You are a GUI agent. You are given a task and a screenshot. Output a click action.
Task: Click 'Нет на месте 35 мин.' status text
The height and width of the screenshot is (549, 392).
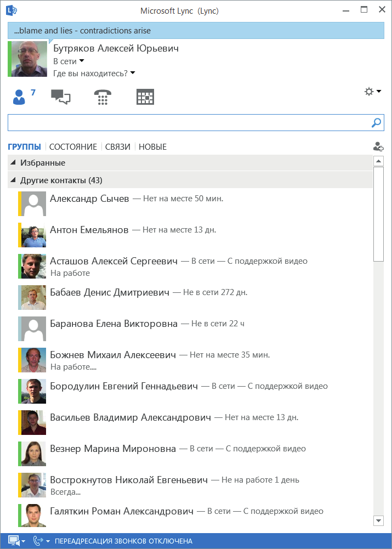pos(230,355)
